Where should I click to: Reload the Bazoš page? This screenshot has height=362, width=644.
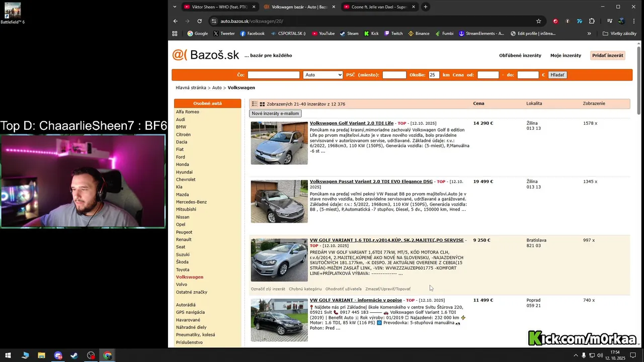tap(199, 21)
